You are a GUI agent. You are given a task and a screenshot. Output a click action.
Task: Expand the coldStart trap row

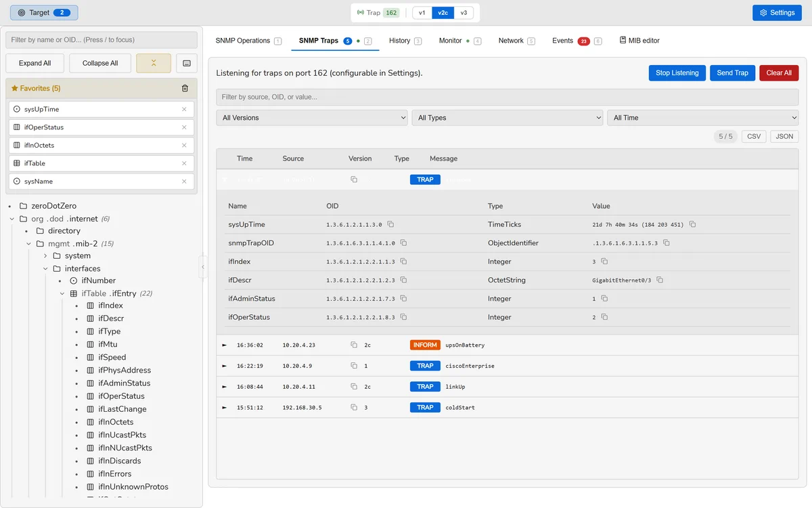coord(225,408)
